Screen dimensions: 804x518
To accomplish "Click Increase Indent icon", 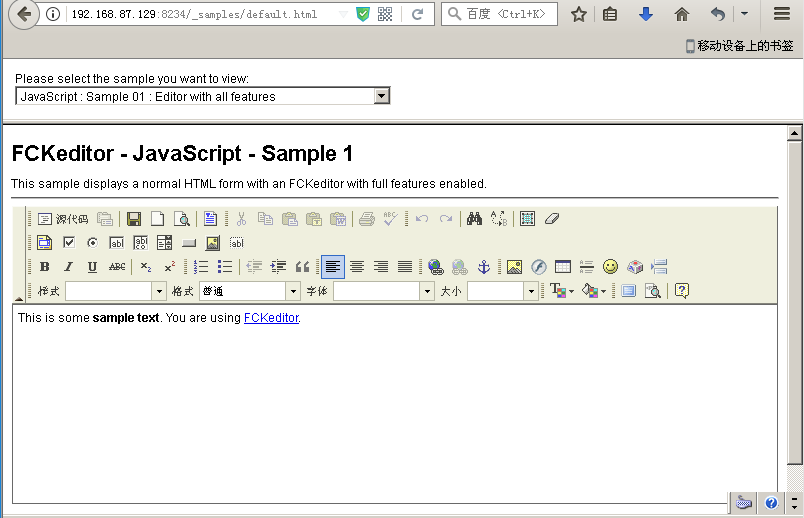I will [278, 267].
